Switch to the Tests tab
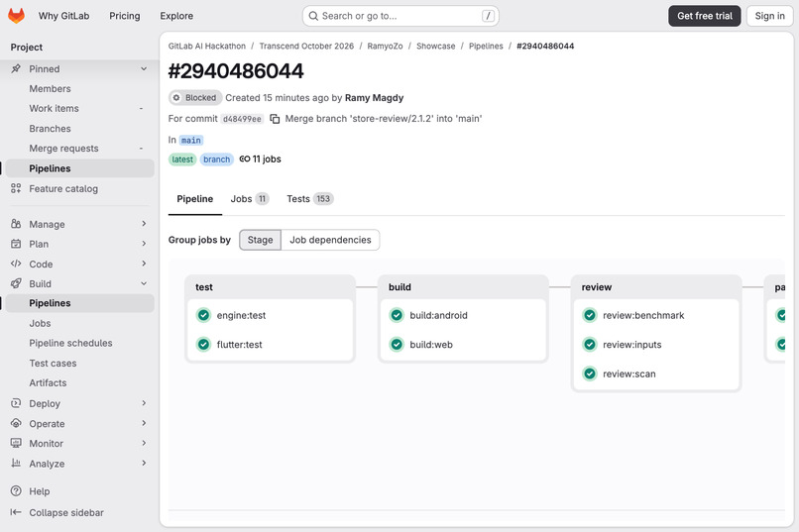The width and height of the screenshot is (799, 532). click(x=310, y=198)
